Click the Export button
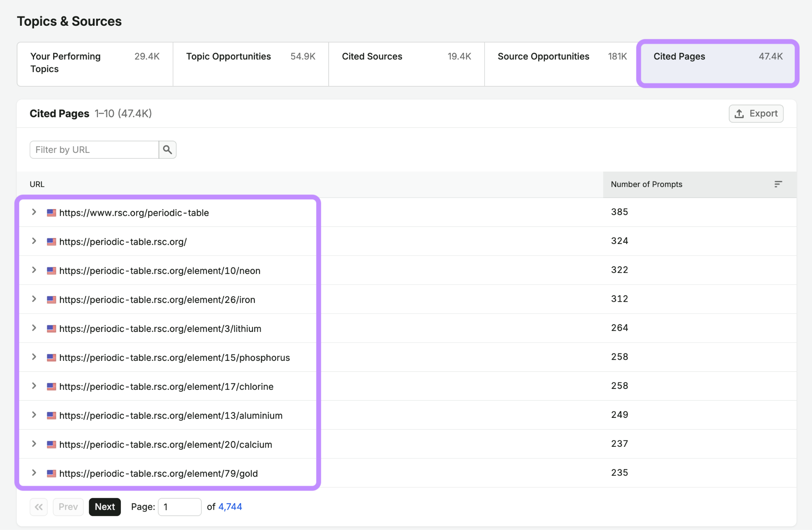Screen dimensions: 812x530 click(756, 114)
